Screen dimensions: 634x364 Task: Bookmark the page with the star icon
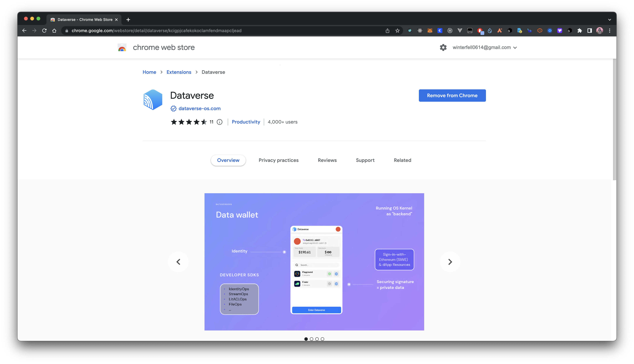[x=397, y=31]
